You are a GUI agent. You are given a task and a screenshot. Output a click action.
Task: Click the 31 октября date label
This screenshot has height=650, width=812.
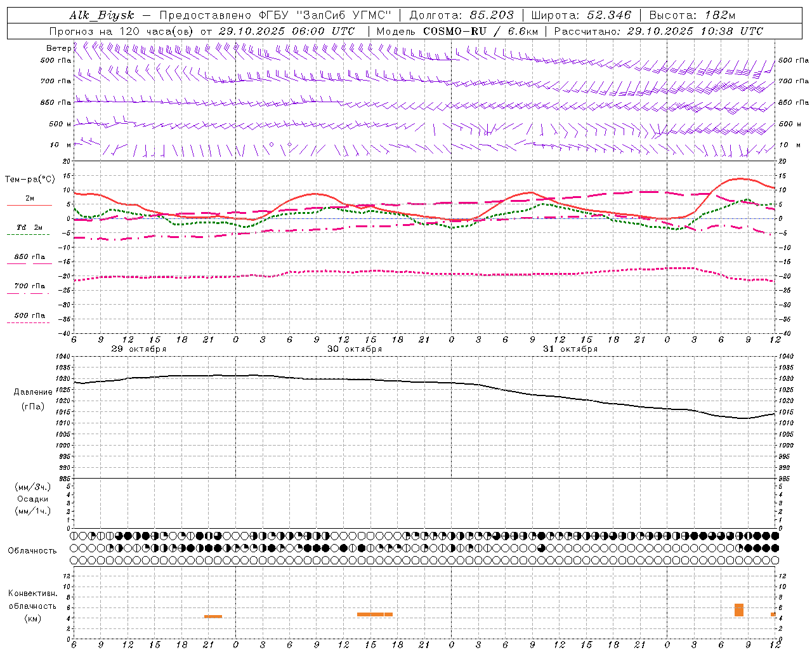click(x=570, y=349)
